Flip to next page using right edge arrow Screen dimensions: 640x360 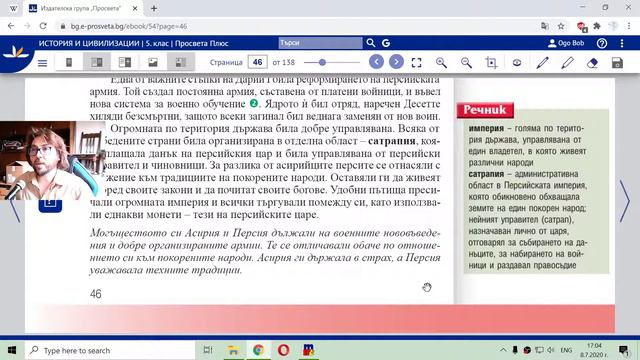point(625,201)
